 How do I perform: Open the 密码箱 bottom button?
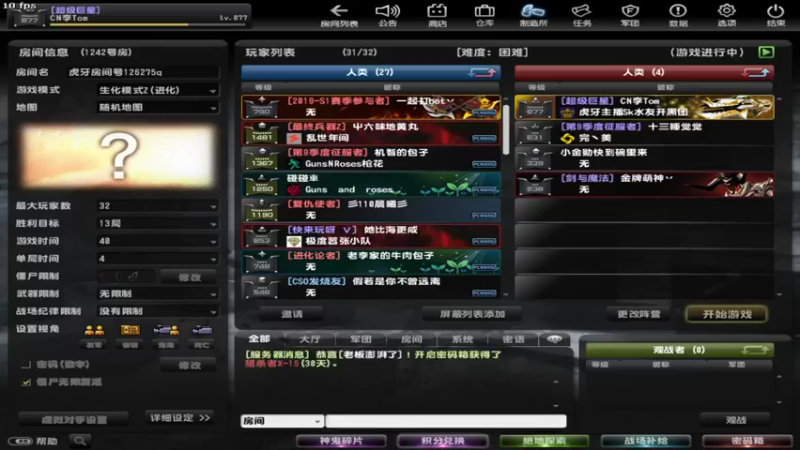pyautogui.click(x=747, y=441)
